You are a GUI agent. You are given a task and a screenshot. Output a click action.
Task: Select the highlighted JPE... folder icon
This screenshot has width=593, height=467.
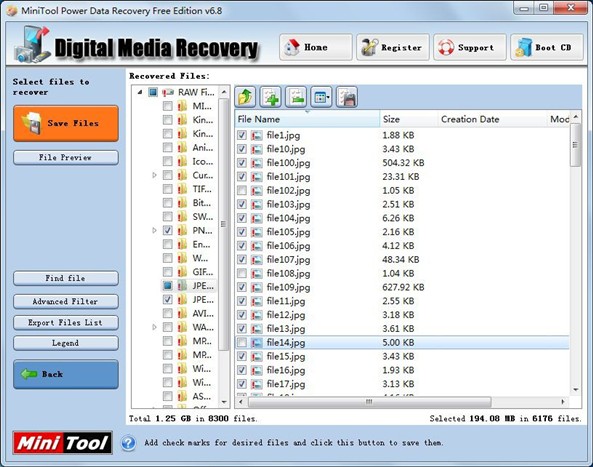pos(182,285)
